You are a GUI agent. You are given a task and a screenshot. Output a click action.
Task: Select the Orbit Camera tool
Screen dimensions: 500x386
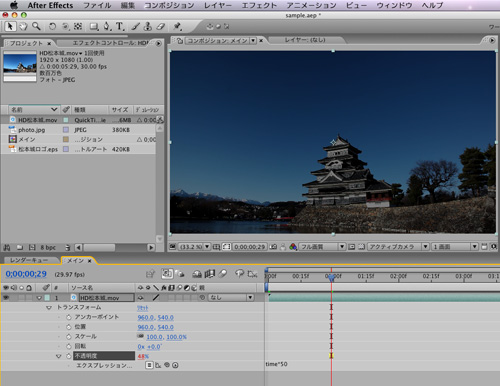point(65,26)
